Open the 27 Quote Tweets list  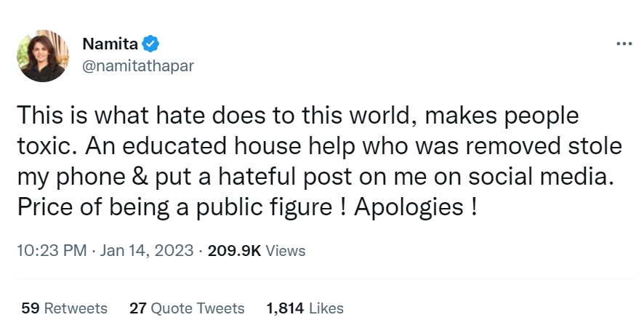click(x=187, y=308)
